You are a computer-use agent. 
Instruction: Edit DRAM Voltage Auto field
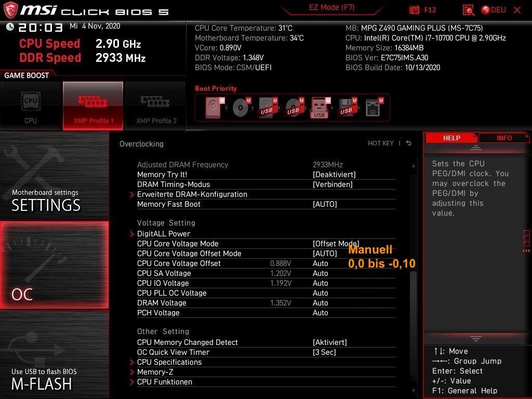click(x=320, y=303)
